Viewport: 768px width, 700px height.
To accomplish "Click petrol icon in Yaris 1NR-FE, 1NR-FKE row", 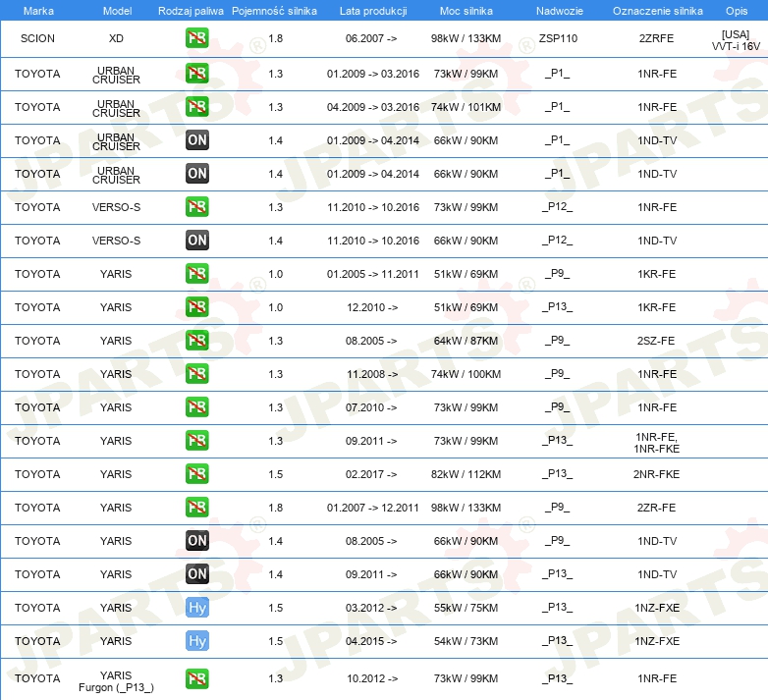I will click(197, 441).
